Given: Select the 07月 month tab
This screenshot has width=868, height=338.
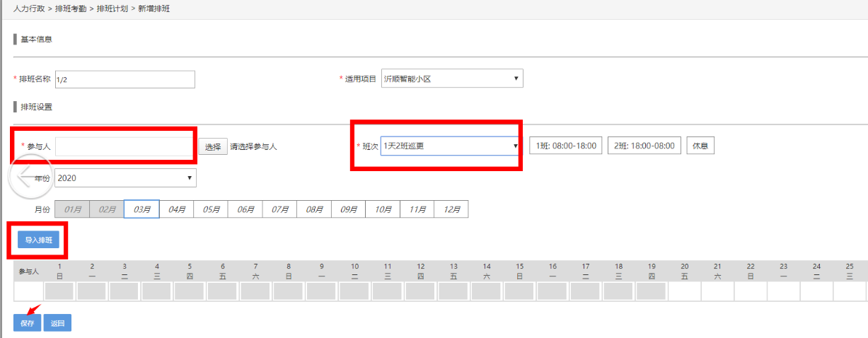Looking at the screenshot, I should click(x=279, y=209).
